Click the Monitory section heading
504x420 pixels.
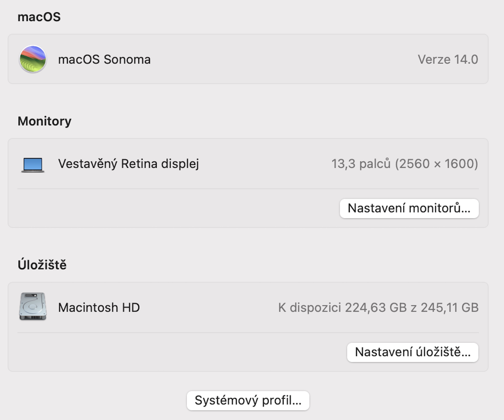tap(44, 121)
